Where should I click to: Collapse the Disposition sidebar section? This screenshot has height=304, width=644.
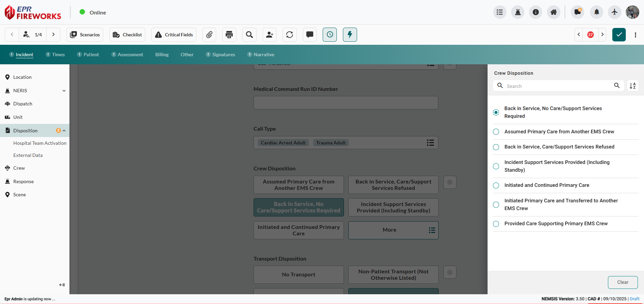64,131
